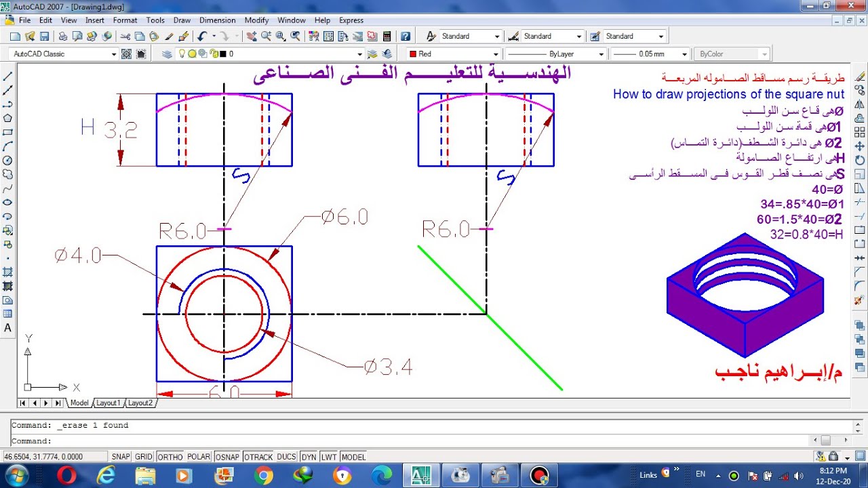Switch to the Layout2 tab

(140, 403)
